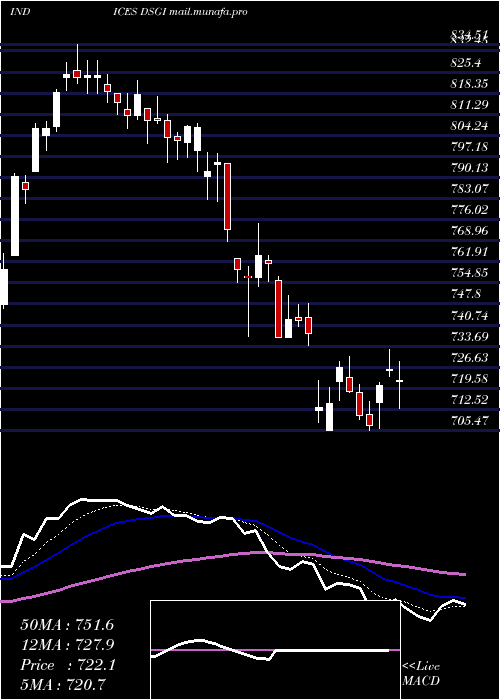
Task: Click the 50MA : 751.6 readout
Action: point(67,625)
